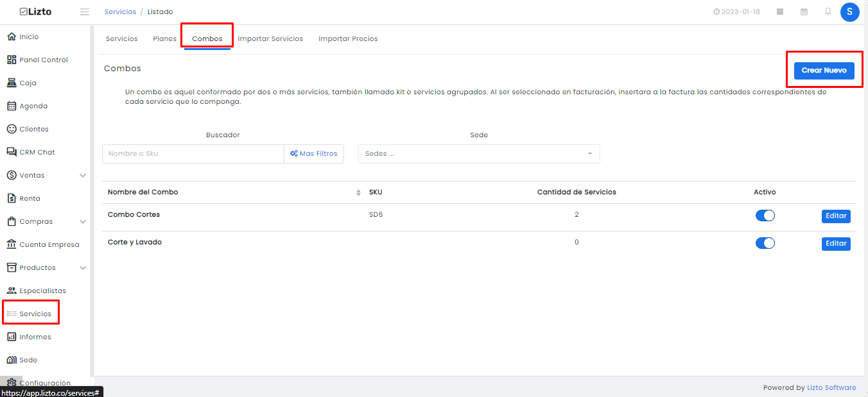Click Editar for Combo Cortes
The height and width of the screenshot is (397, 868).
[836, 216]
